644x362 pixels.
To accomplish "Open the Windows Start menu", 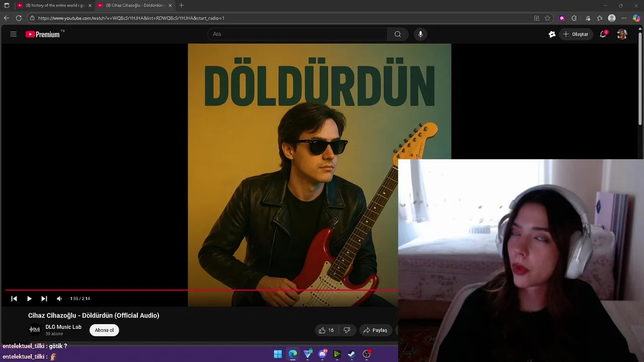I will tap(278, 354).
